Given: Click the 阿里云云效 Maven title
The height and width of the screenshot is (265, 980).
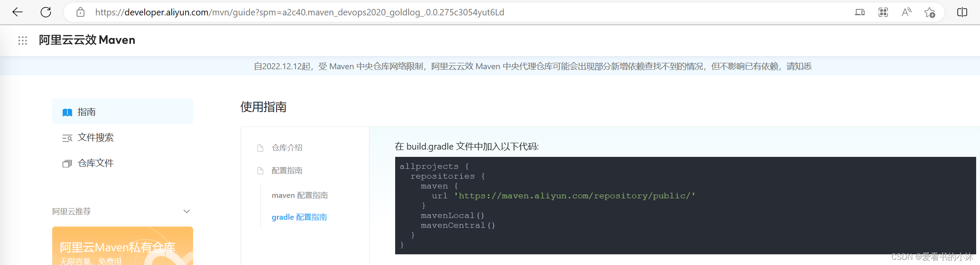Looking at the screenshot, I should pyautogui.click(x=87, y=40).
